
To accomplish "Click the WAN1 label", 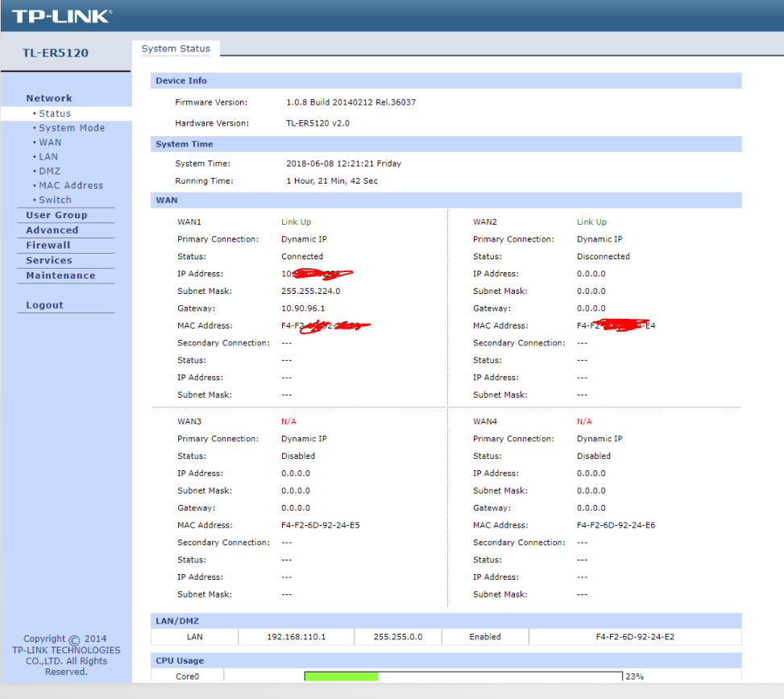I will point(189,221).
